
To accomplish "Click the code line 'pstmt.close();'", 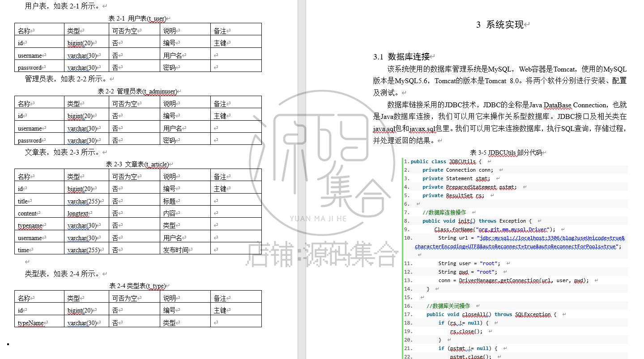I will click(471, 357).
